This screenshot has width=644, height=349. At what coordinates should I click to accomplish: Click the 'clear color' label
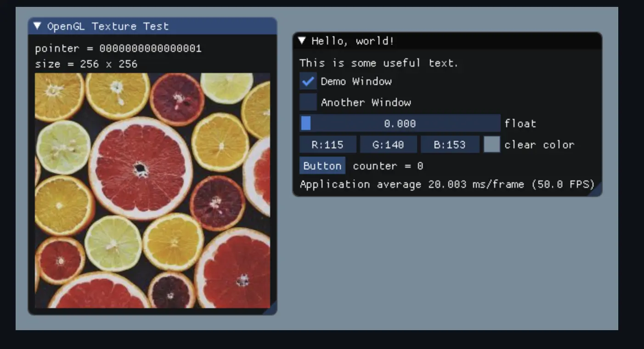[539, 145]
